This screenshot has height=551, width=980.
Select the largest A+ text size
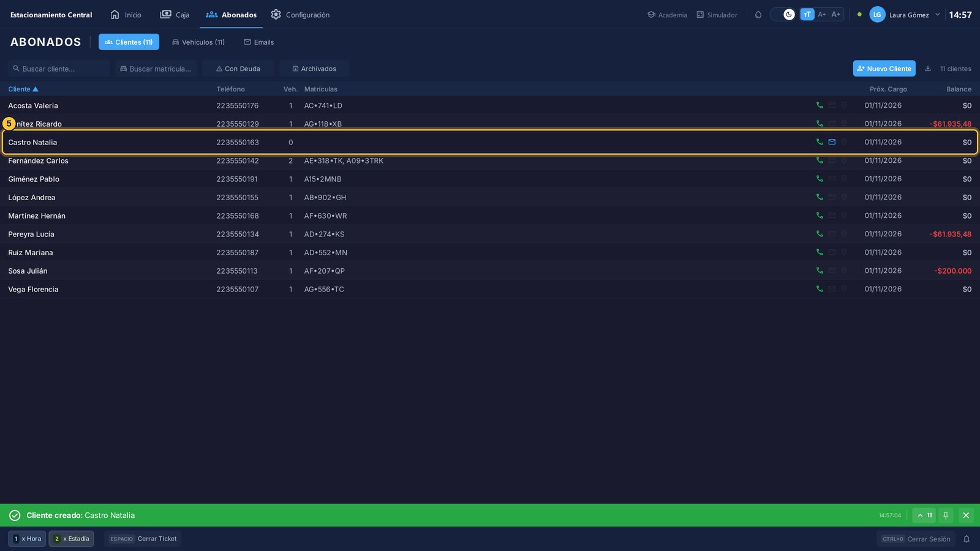[x=836, y=15]
